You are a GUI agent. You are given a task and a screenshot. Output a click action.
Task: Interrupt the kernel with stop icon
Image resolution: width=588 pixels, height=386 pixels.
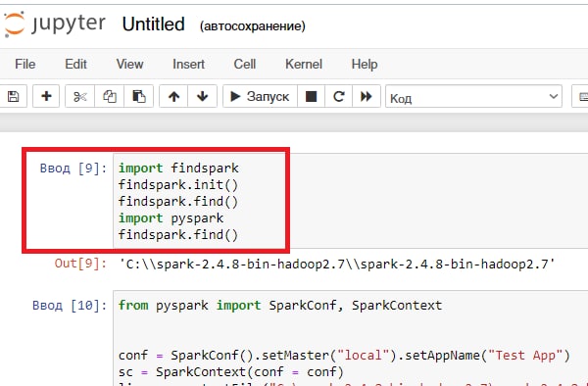point(311,96)
